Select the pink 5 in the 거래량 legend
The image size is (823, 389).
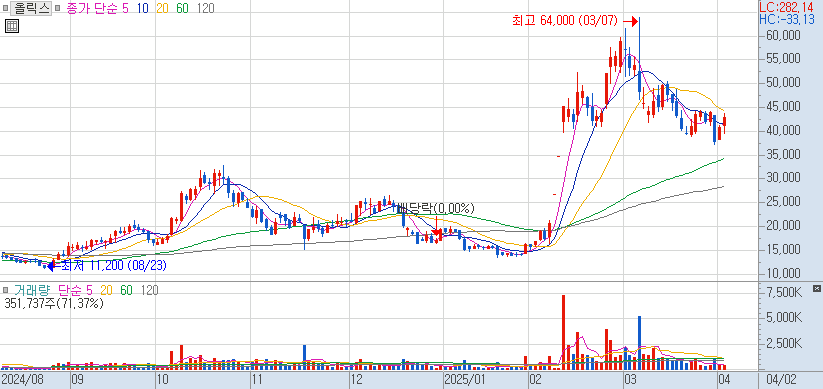pyautogui.click(x=89, y=290)
